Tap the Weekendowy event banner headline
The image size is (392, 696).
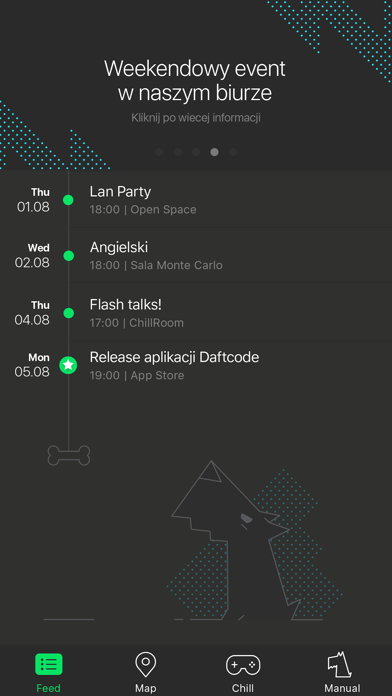click(195, 81)
